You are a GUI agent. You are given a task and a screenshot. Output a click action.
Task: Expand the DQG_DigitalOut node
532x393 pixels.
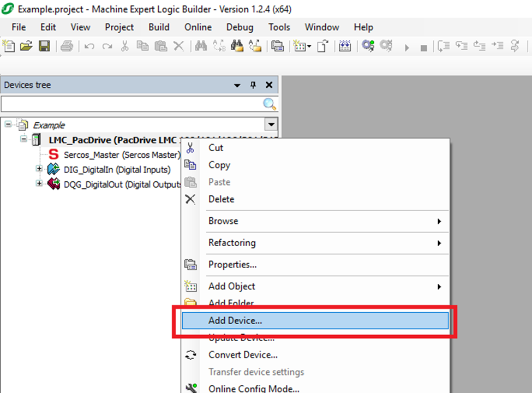coord(39,184)
